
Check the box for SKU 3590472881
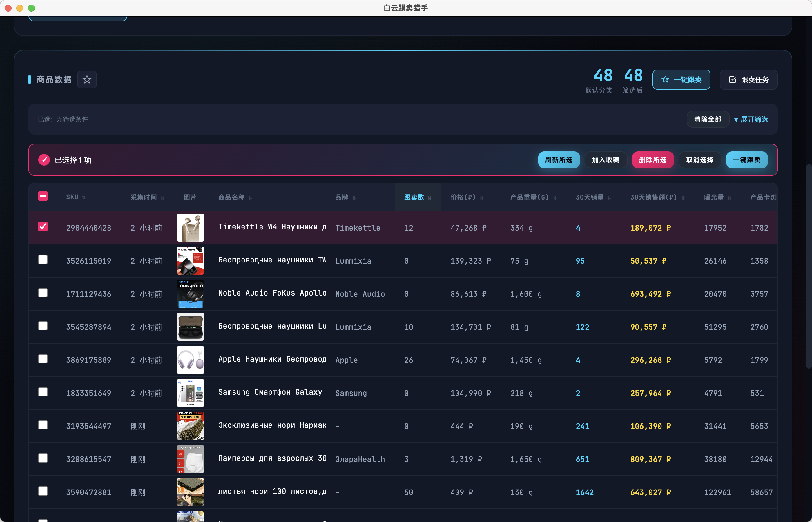click(43, 491)
